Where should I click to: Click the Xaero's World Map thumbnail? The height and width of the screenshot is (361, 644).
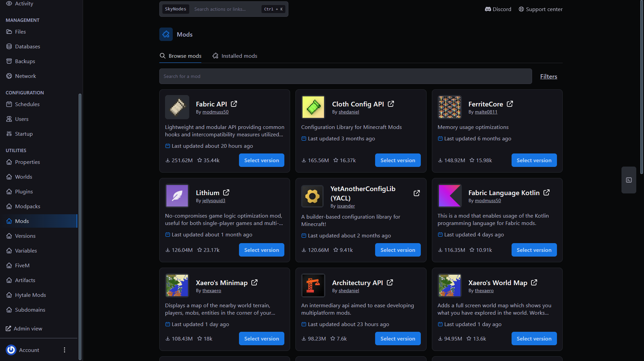coord(450,285)
